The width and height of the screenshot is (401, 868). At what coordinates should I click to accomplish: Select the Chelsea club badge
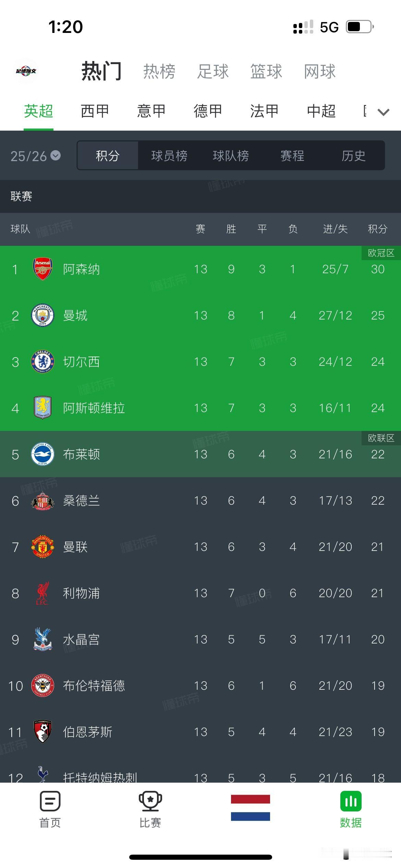coord(42,362)
